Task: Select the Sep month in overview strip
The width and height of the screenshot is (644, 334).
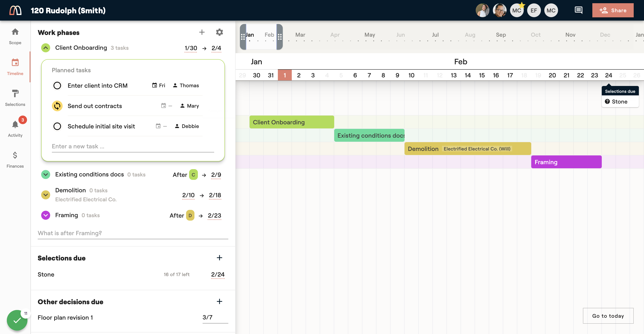Action: 501,35
